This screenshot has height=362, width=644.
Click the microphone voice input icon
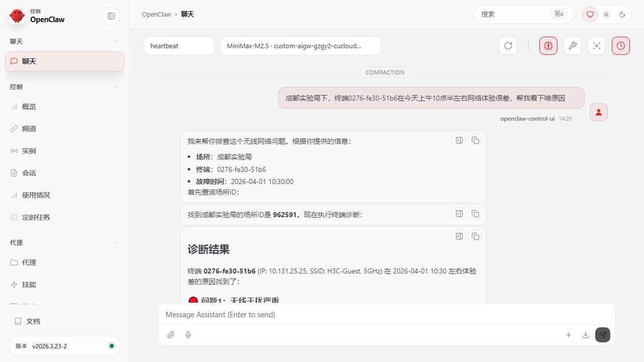(x=188, y=335)
